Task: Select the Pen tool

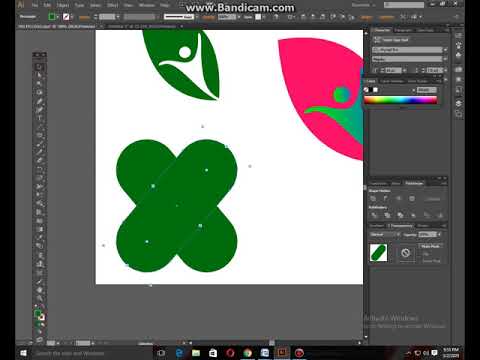Action: click(x=39, y=101)
